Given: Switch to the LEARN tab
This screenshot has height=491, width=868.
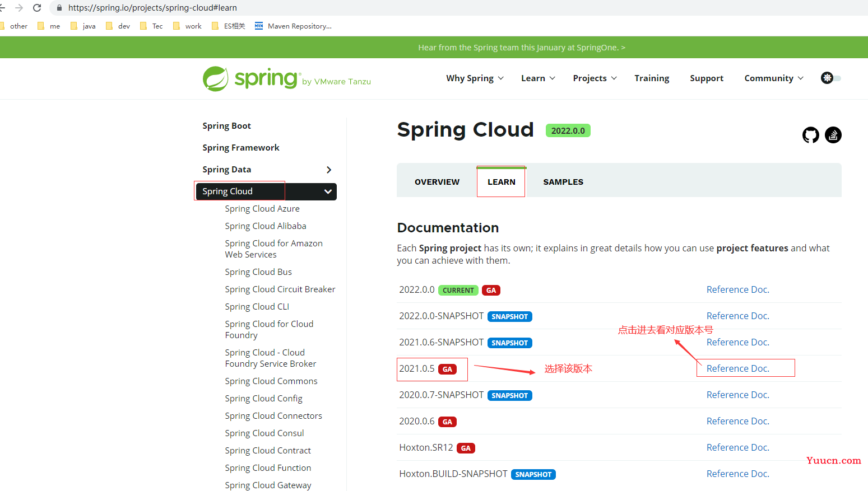Looking at the screenshot, I should [x=502, y=182].
